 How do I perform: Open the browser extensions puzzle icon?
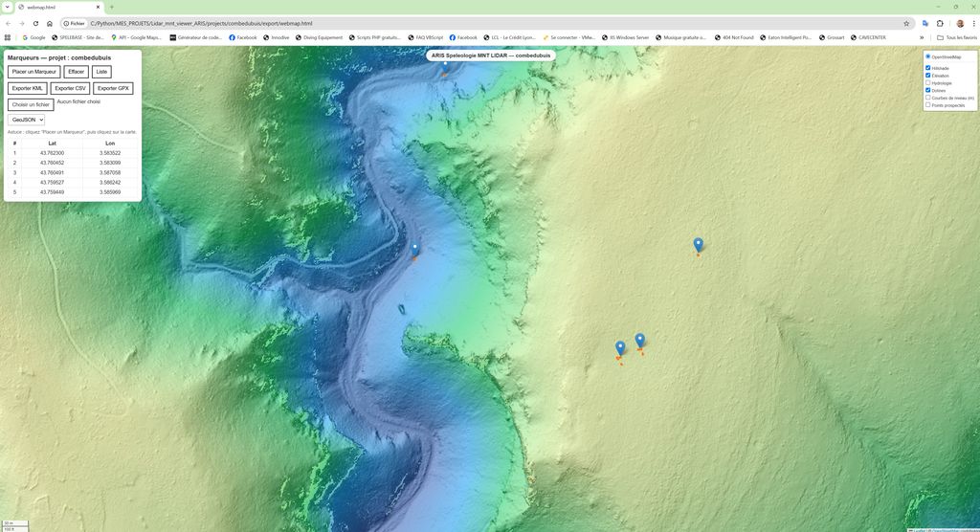click(940, 23)
